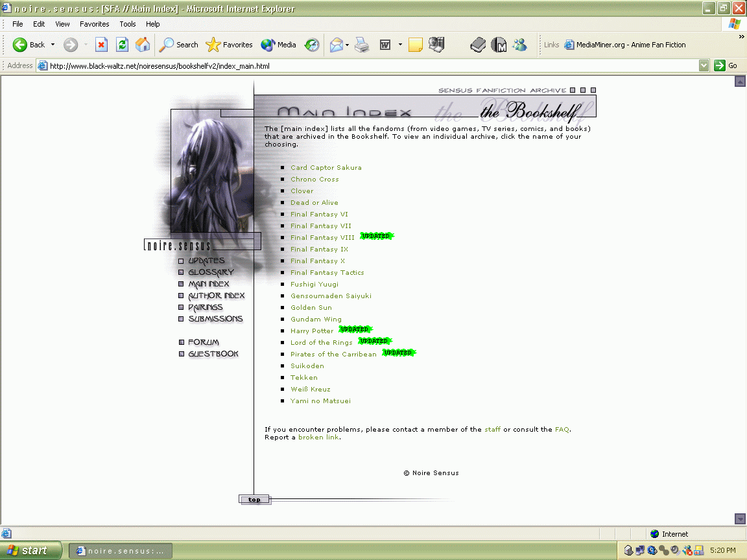
Task: Open the Edit menu
Action: pyautogui.click(x=39, y=24)
